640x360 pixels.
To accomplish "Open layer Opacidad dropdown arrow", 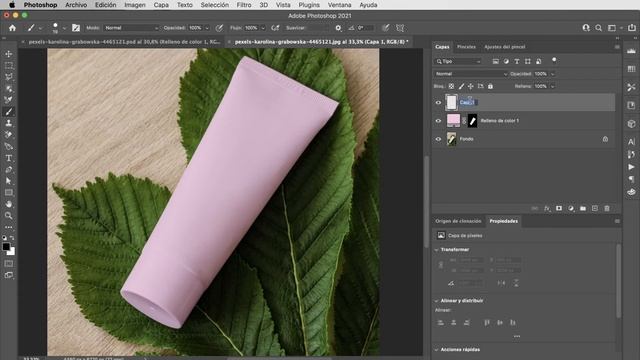I will 553,74.
